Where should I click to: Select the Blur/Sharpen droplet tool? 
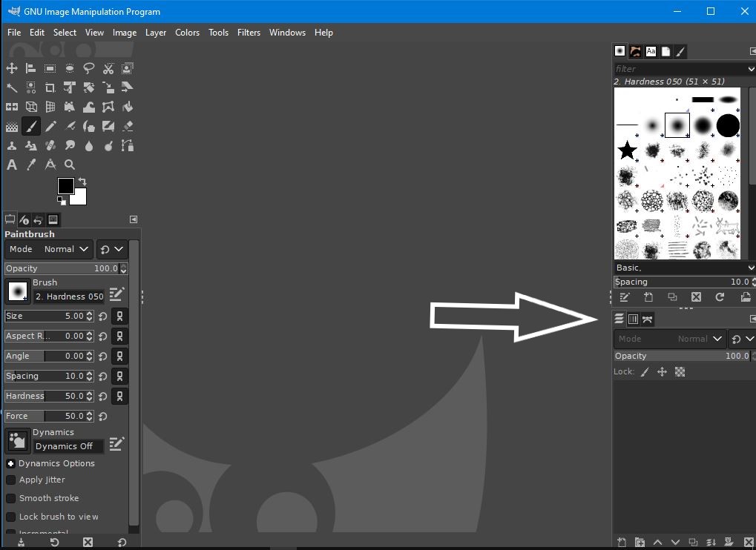[x=89, y=145]
